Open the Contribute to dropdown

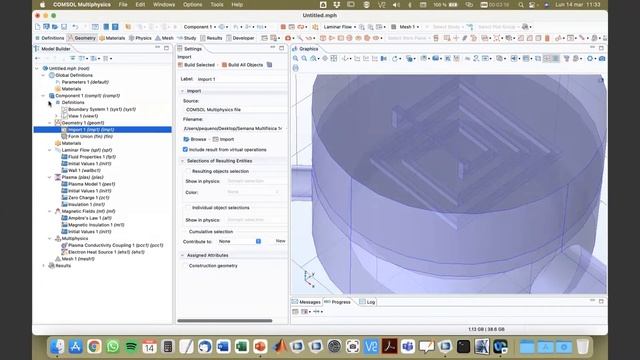[239, 242]
